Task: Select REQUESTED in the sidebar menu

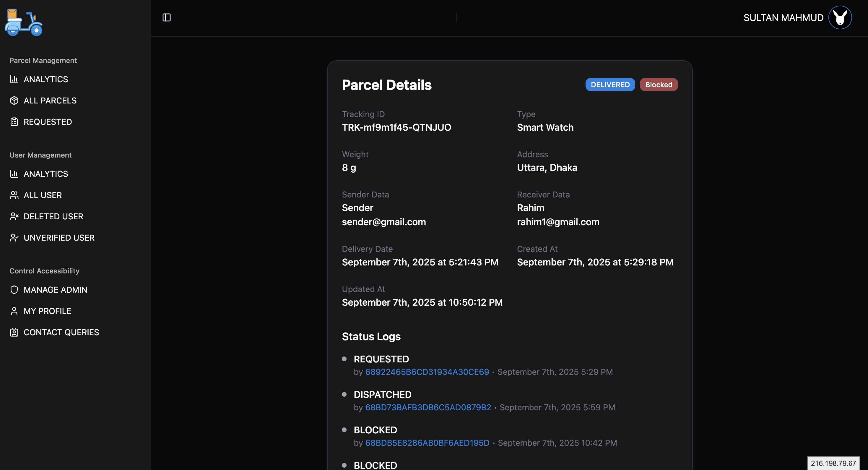Action: pyautogui.click(x=47, y=122)
